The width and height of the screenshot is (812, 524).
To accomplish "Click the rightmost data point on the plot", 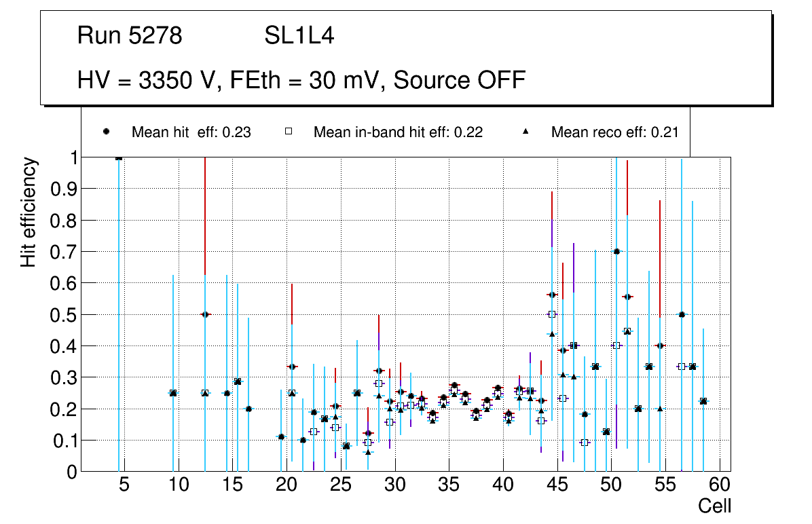I will (x=703, y=401).
